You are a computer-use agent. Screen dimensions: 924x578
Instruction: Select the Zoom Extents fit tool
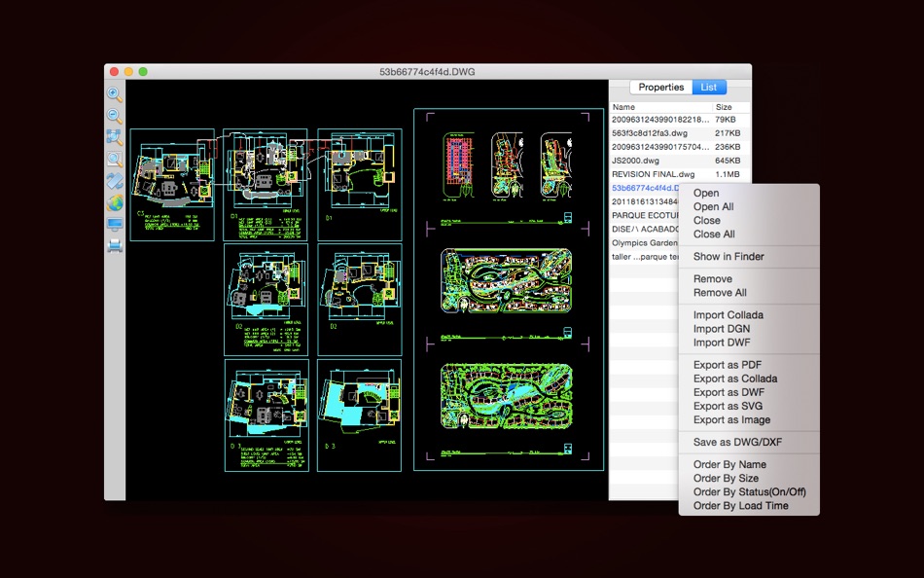tap(115, 137)
